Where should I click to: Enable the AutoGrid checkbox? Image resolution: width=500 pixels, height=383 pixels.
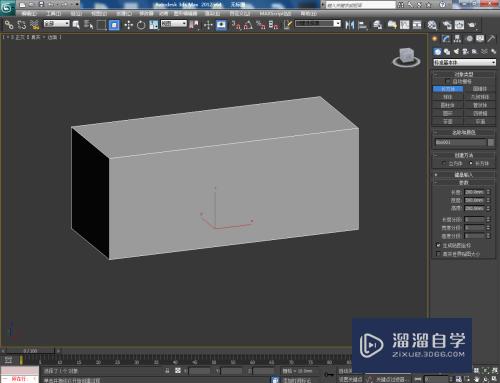point(448,81)
